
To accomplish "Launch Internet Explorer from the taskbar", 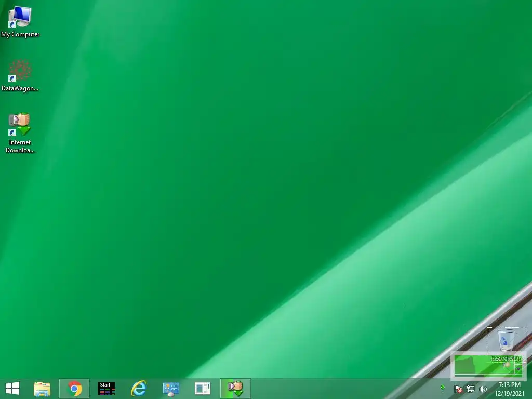I will (139, 389).
